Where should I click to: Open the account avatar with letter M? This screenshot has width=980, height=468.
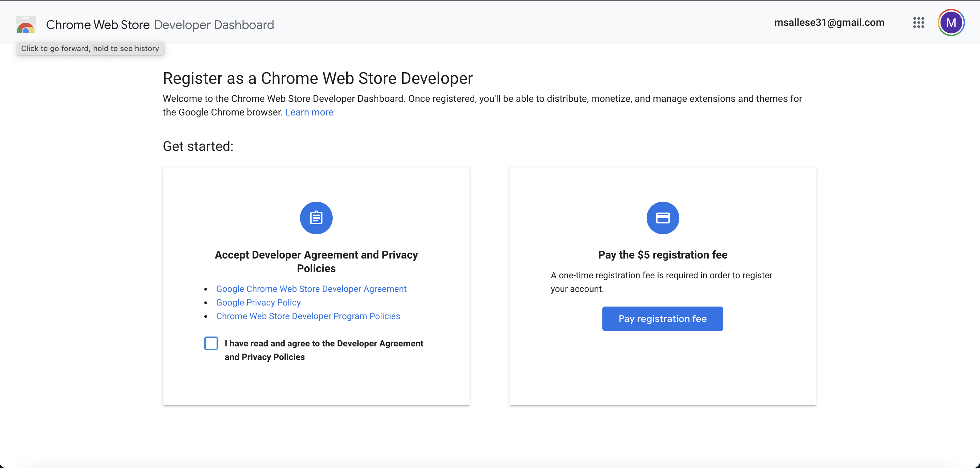[951, 22]
